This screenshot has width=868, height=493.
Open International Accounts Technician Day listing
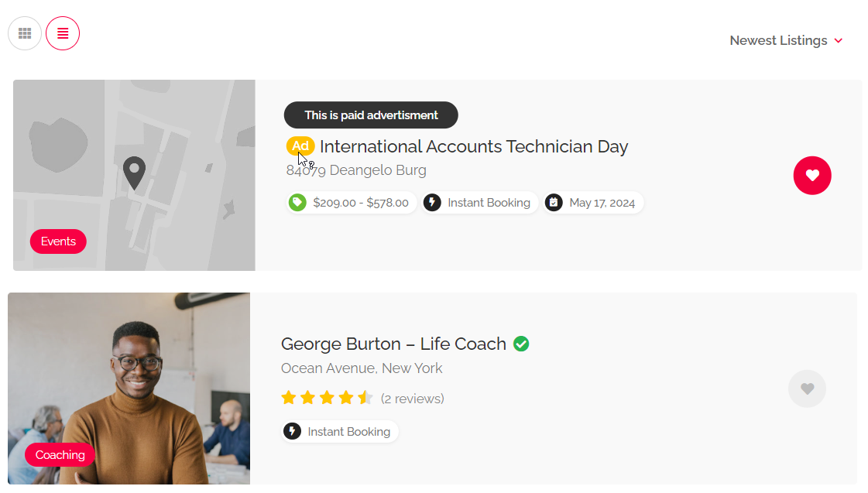tap(474, 146)
